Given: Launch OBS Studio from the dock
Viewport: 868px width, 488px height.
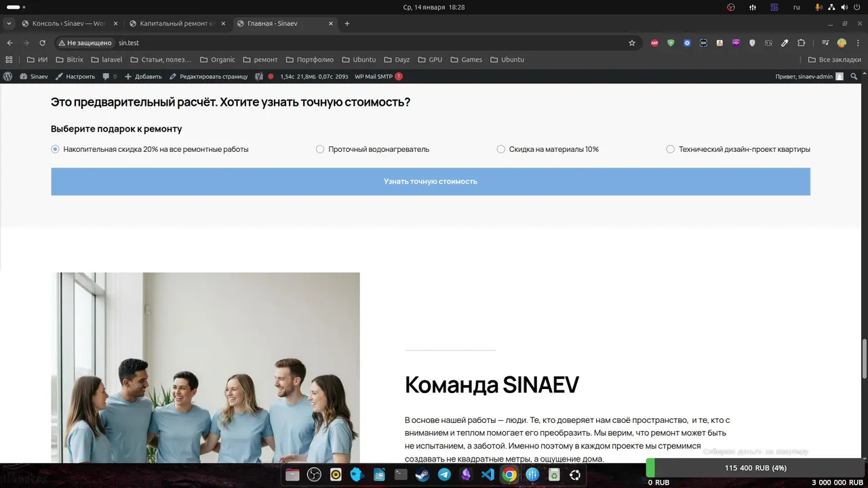Looking at the screenshot, I should point(314,475).
